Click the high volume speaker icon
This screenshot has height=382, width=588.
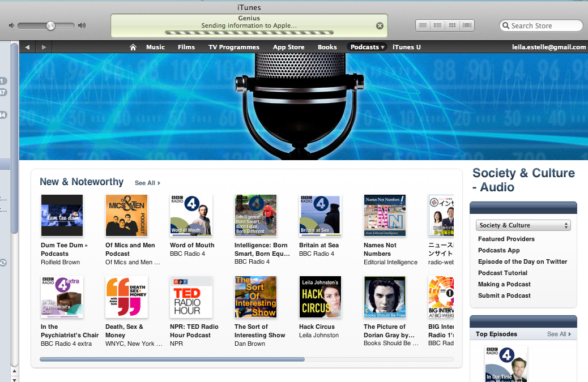(x=82, y=25)
